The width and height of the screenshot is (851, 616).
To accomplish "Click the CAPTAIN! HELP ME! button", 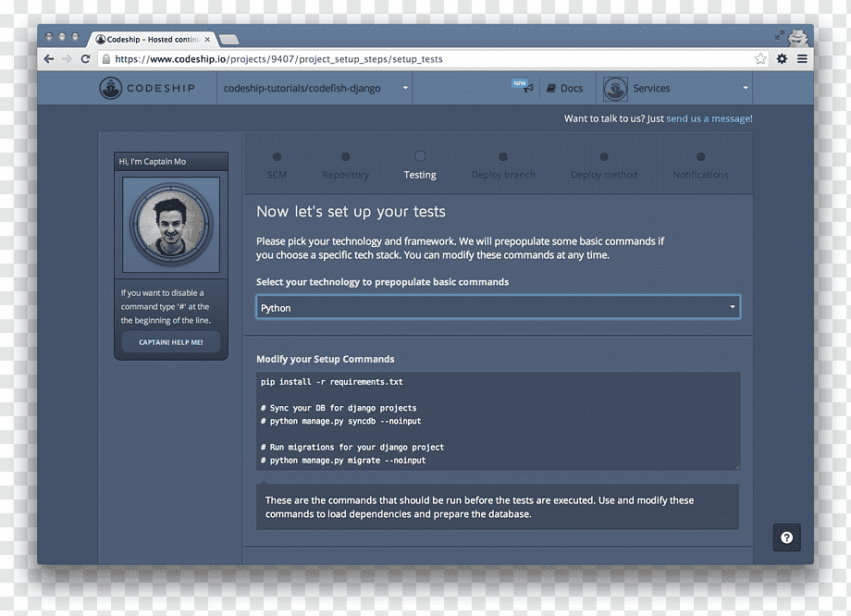I will (169, 341).
